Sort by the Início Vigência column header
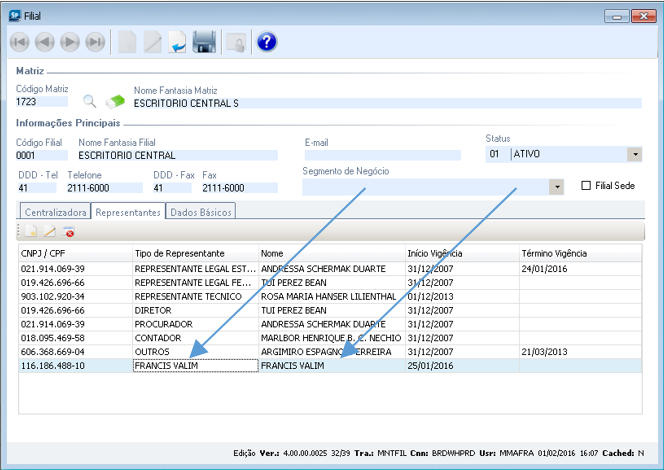This screenshot has width=664, height=470. (461, 254)
